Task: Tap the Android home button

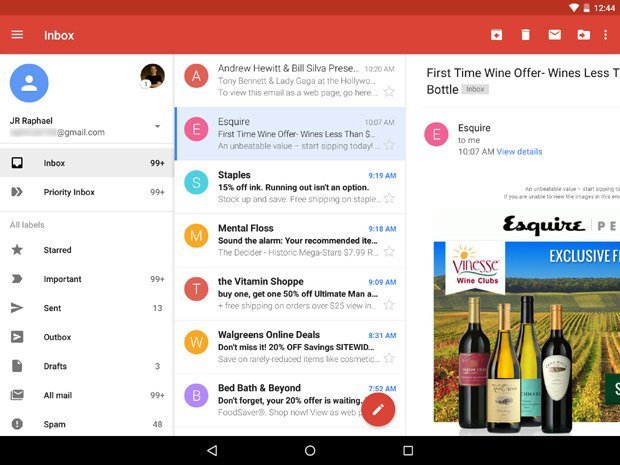Action: coord(310,450)
